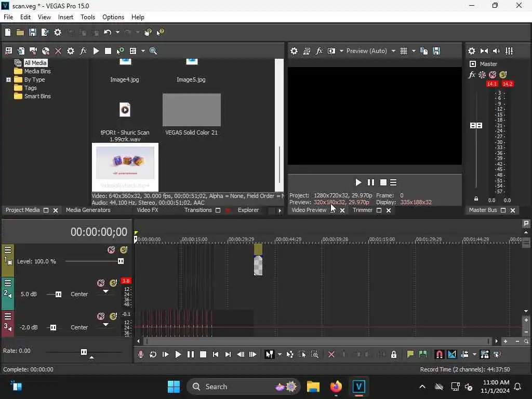This screenshot has height=399, width=532.
Task: Expand the By Type folder
Action: pos(8,79)
